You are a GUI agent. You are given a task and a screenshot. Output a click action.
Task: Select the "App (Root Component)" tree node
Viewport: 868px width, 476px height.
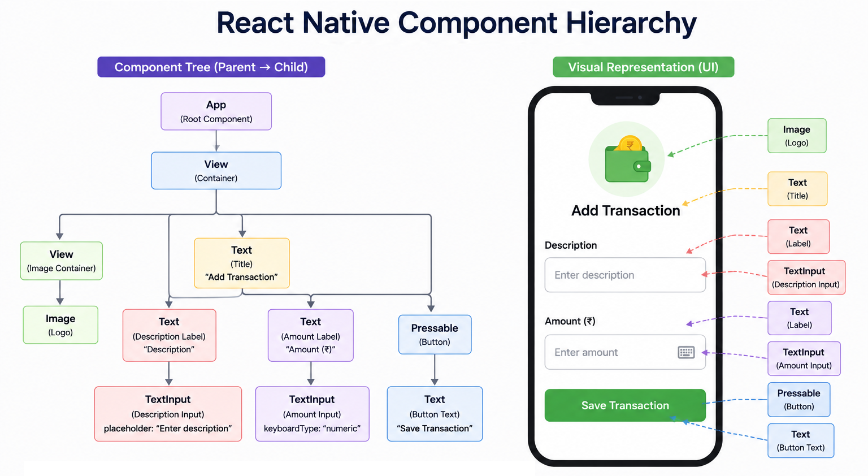click(x=216, y=111)
